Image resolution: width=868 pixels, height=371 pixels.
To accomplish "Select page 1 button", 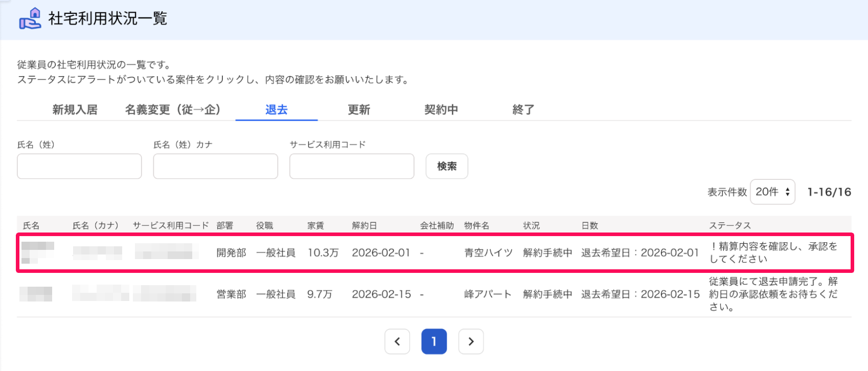I will click(434, 341).
